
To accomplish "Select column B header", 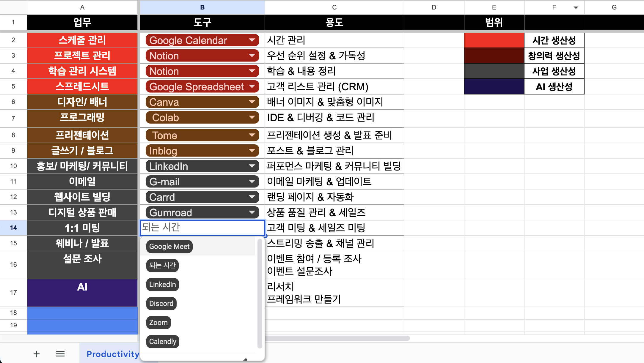I will coord(202,7).
